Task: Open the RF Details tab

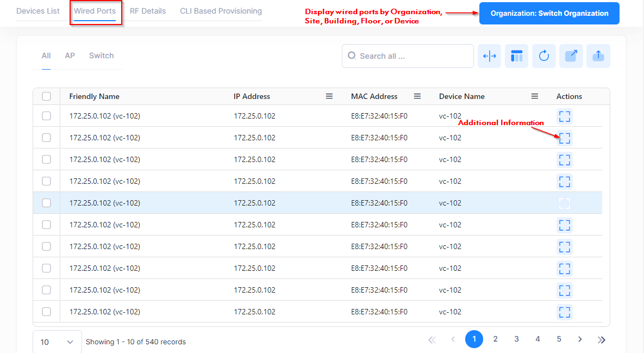Action: click(148, 11)
